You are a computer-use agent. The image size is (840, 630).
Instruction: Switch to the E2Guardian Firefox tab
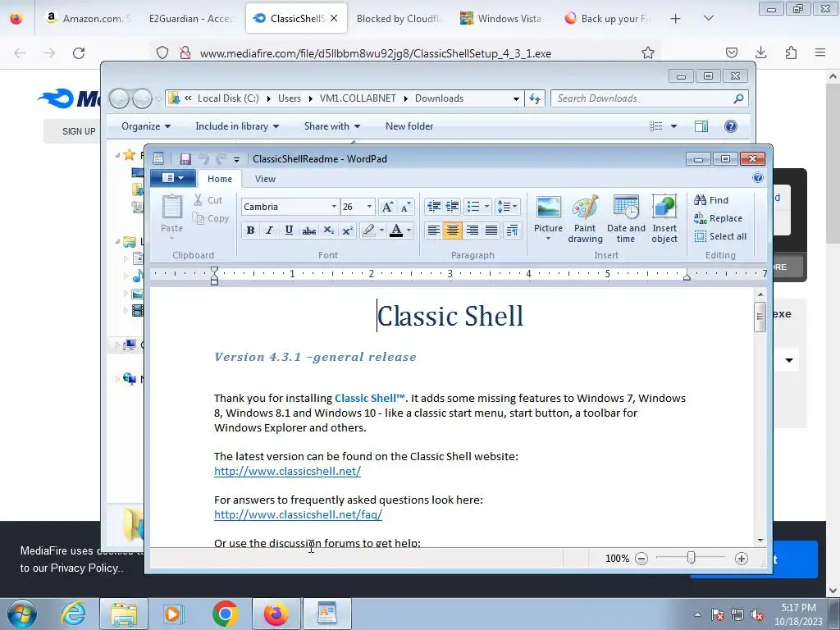coord(190,18)
